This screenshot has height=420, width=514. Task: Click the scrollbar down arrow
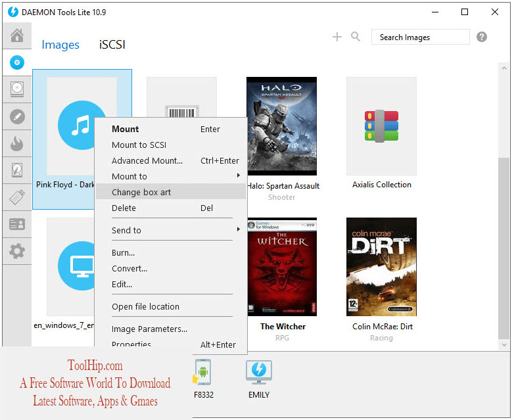coord(504,344)
